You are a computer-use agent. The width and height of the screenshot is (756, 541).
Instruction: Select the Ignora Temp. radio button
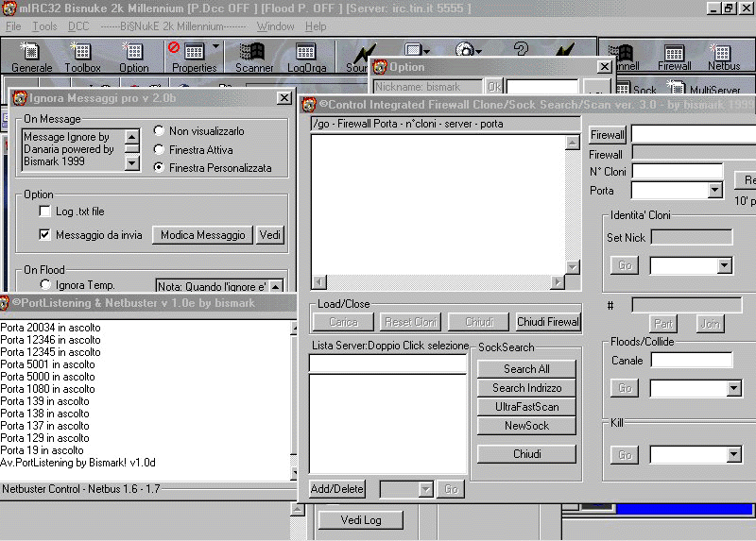point(45,285)
